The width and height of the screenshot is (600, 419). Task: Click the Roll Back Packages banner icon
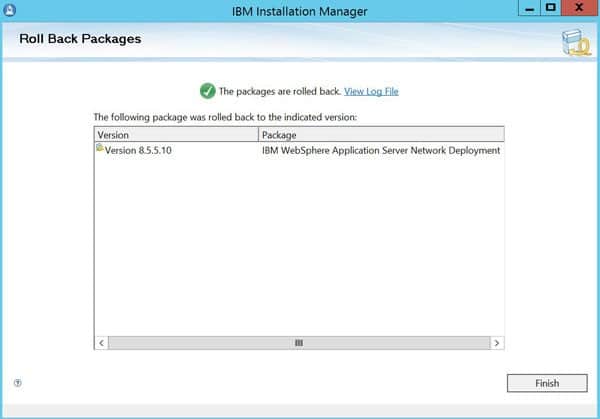576,42
